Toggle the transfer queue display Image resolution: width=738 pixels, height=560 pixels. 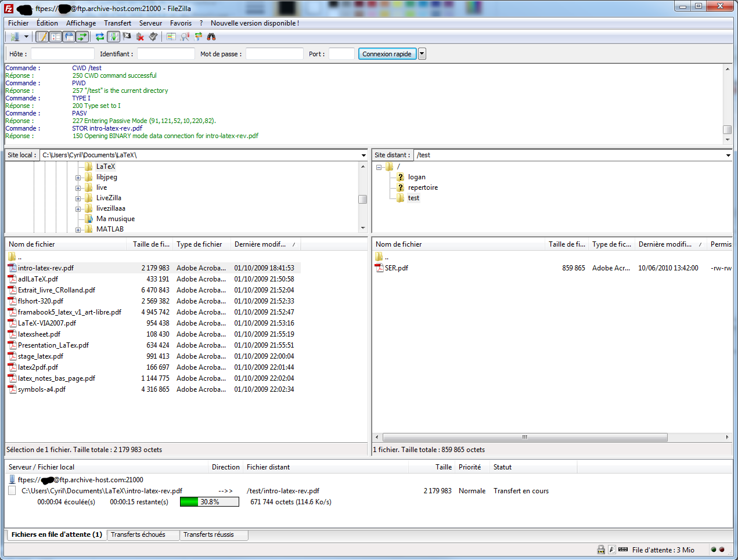click(x=82, y=37)
